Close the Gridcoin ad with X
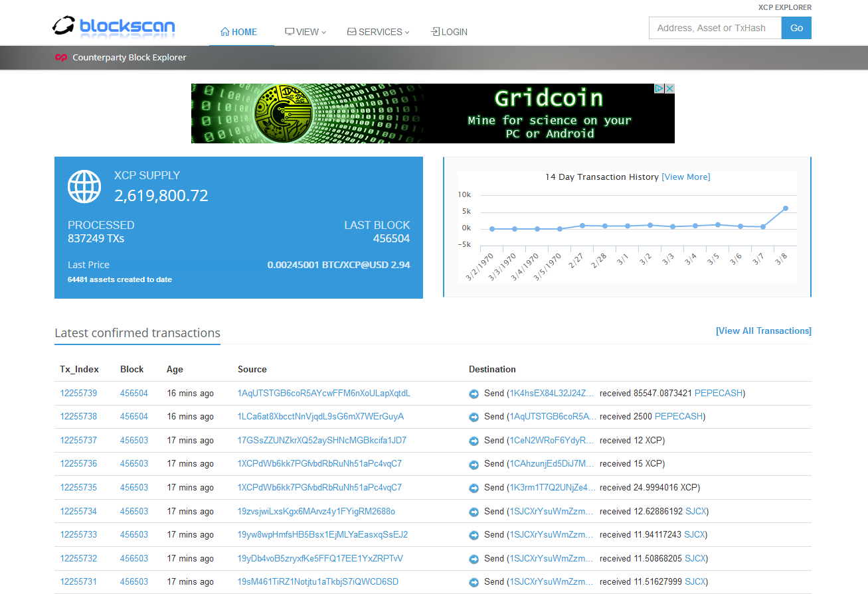 click(670, 88)
